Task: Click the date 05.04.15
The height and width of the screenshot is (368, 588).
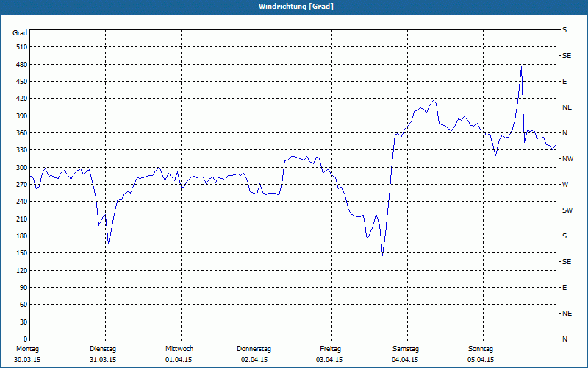Action: 481,360
